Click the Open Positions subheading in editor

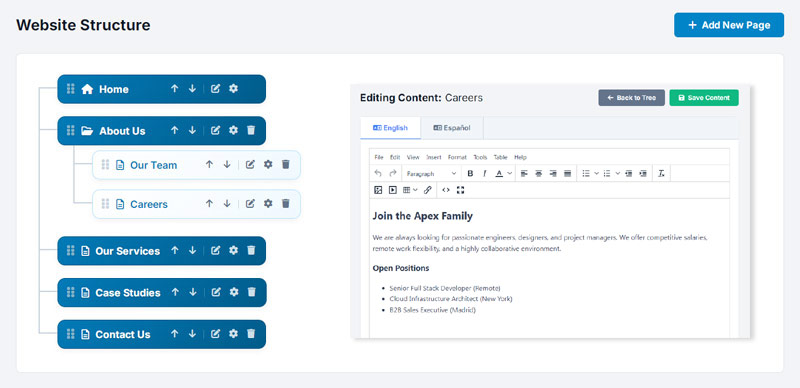(401, 268)
